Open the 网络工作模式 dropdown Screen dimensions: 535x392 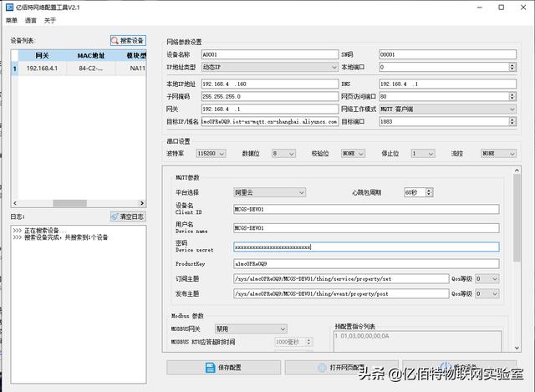[448, 109]
